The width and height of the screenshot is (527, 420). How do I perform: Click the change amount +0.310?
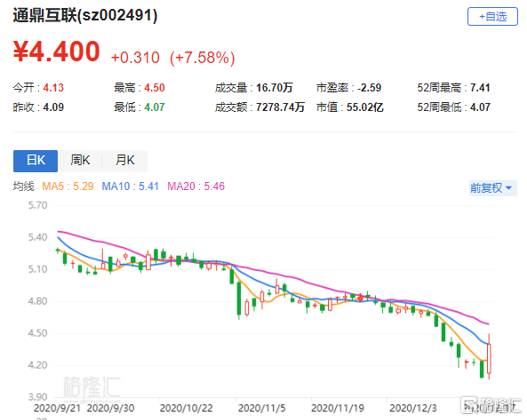coord(135,58)
